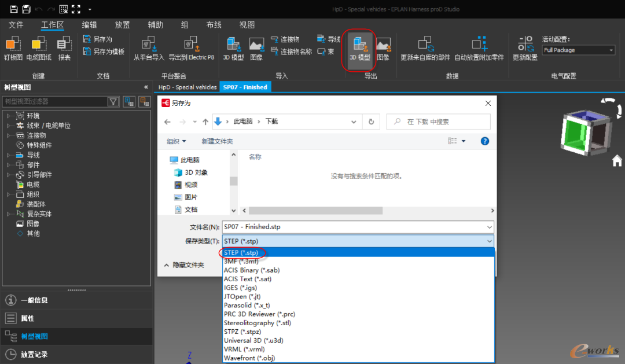Open the 辅助 ribbon tab
This screenshot has height=364, width=625.
coord(156,25)
